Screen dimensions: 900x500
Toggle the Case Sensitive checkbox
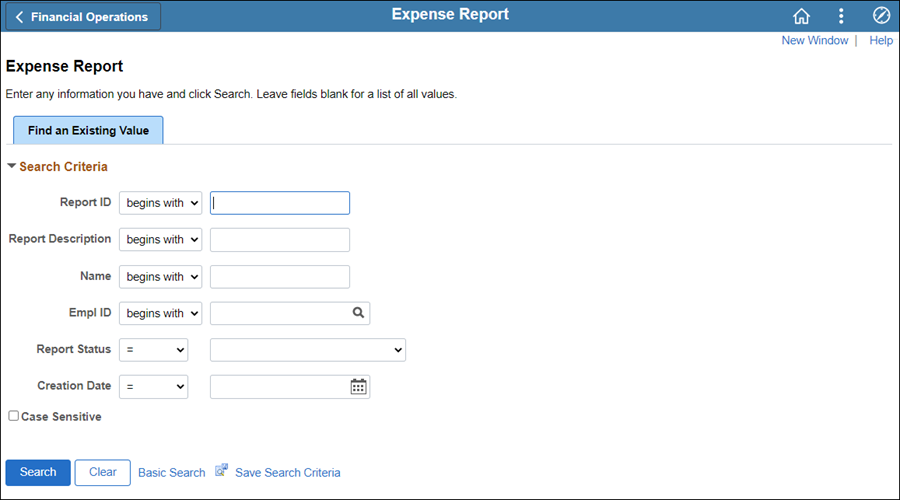coord(13,416)
